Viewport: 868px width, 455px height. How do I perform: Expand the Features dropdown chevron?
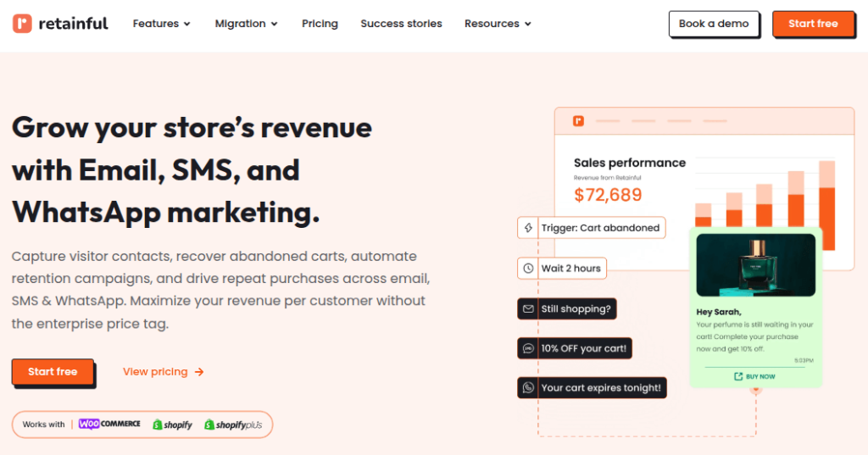tap(187, 24)
